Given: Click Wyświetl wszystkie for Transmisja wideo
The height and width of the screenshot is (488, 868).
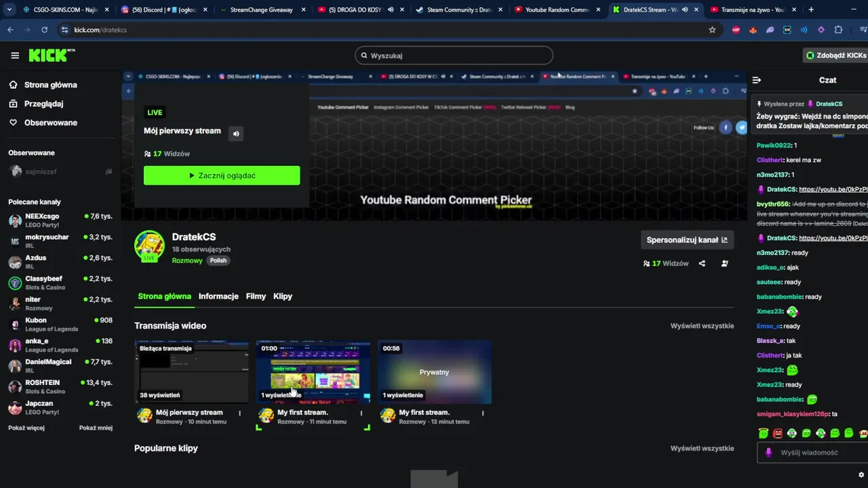Looking at the screenshot, I should [x=702, y=326].
